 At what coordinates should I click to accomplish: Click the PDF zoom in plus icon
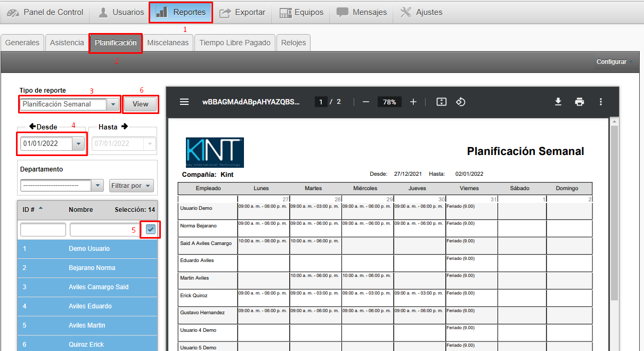click(x=413, y=102)
